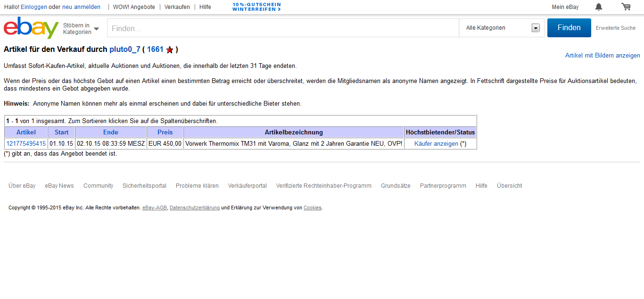The image size is (644, 299).
Task: Click the start date 01.10.15 cell
Action: (x=61, y=144)
